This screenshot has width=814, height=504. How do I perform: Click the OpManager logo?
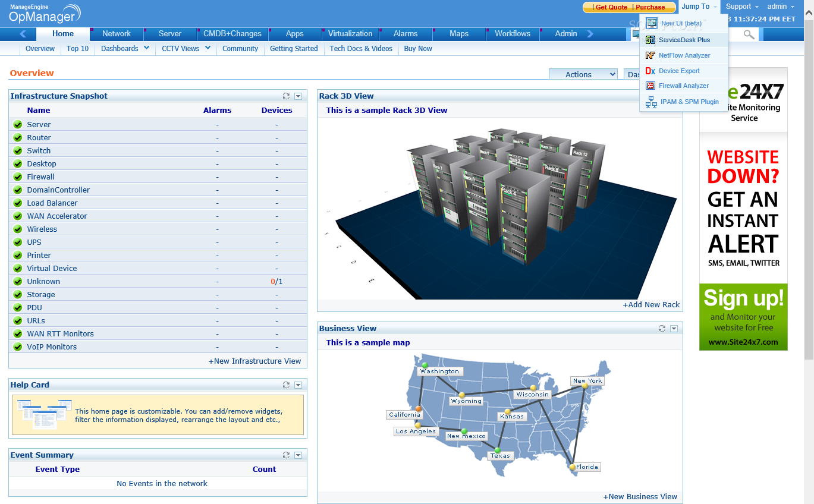click(45, 13)
